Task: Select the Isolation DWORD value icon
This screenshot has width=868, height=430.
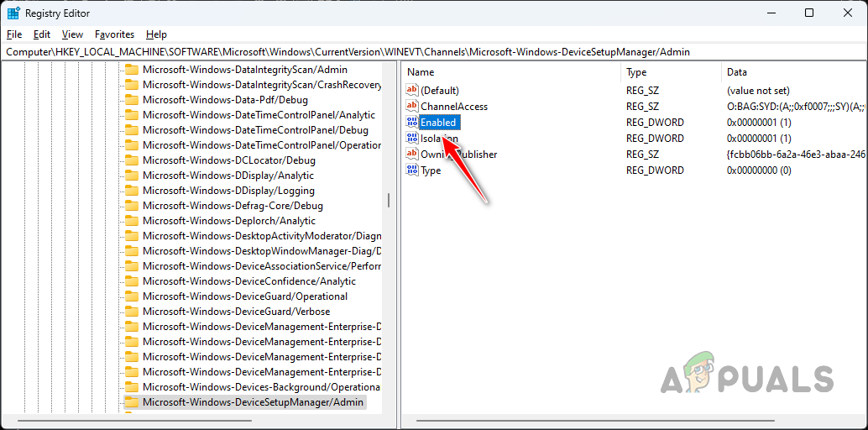Action: click(412, 138)
